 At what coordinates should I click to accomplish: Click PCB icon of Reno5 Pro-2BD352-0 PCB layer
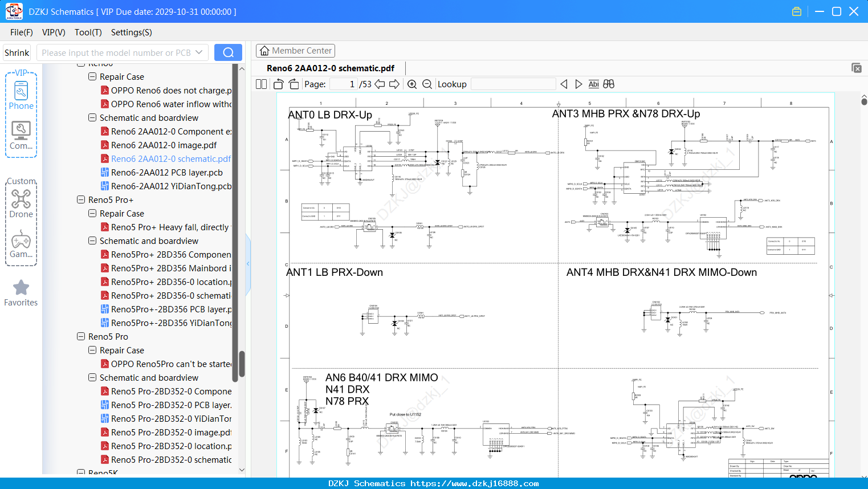coord(105,405)
